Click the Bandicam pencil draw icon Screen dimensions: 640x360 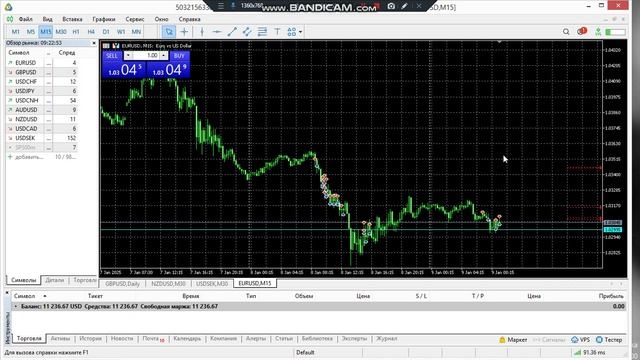[404, 6]
